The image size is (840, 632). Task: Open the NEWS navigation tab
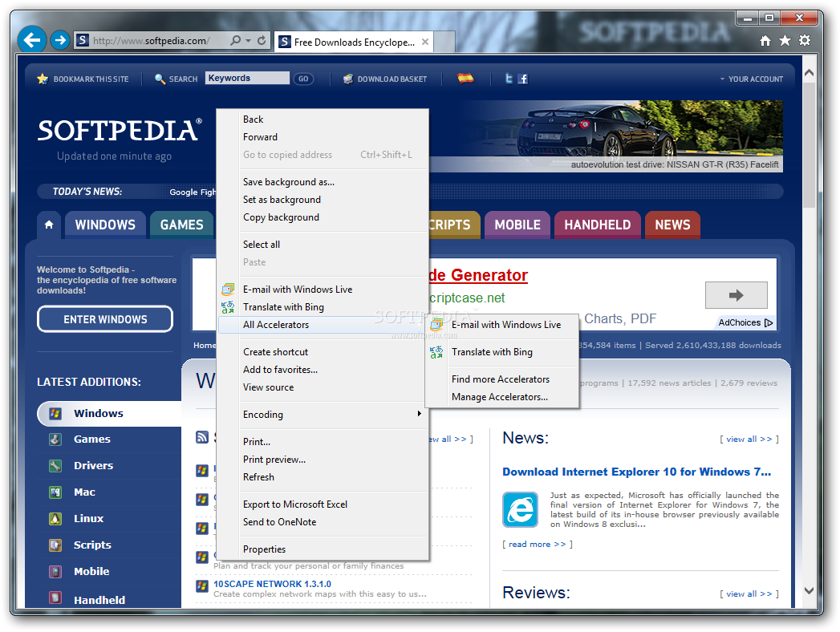tap(672, 225)
